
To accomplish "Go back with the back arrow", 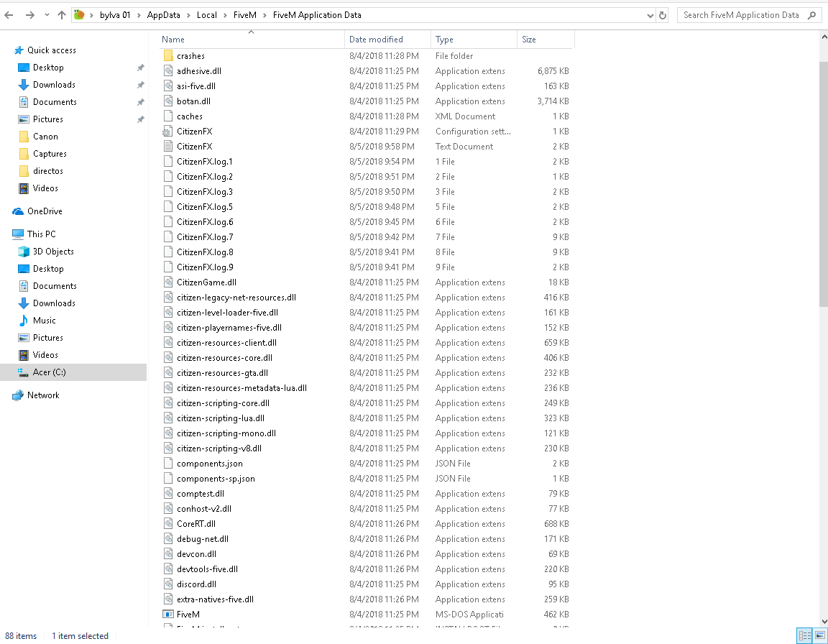I will click(x=9, y=15).
